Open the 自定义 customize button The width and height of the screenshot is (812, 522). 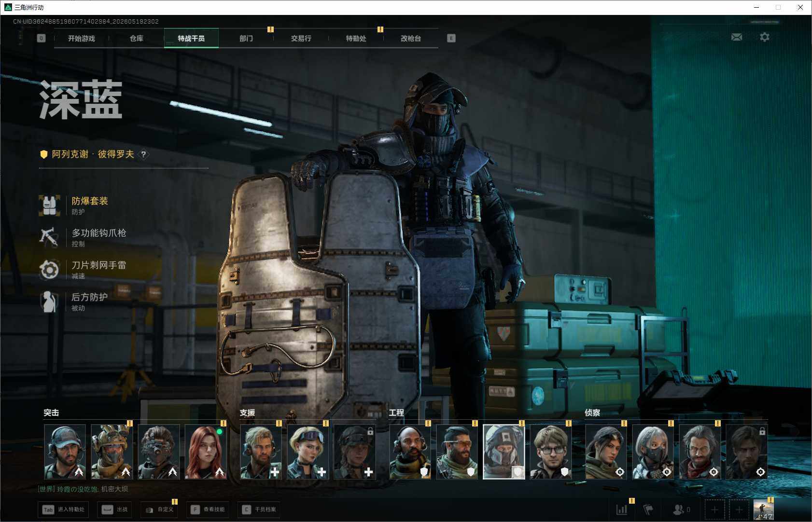pyautogui.click(x=159, y=509)
